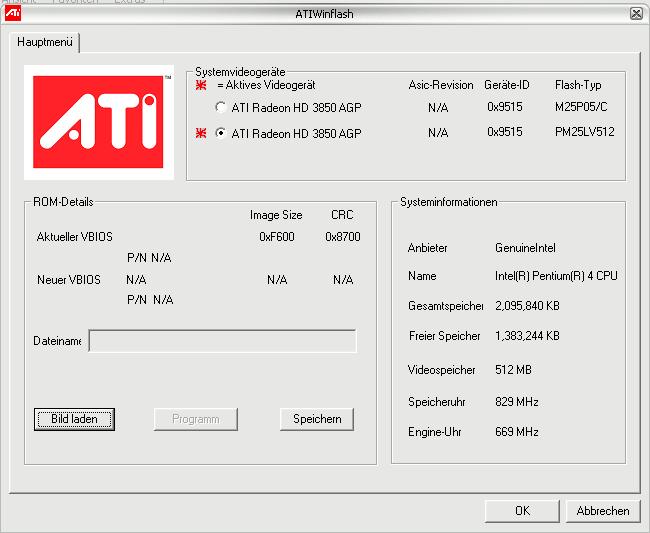
Task: Click the Speichern button
Action: tap(317, 419)
